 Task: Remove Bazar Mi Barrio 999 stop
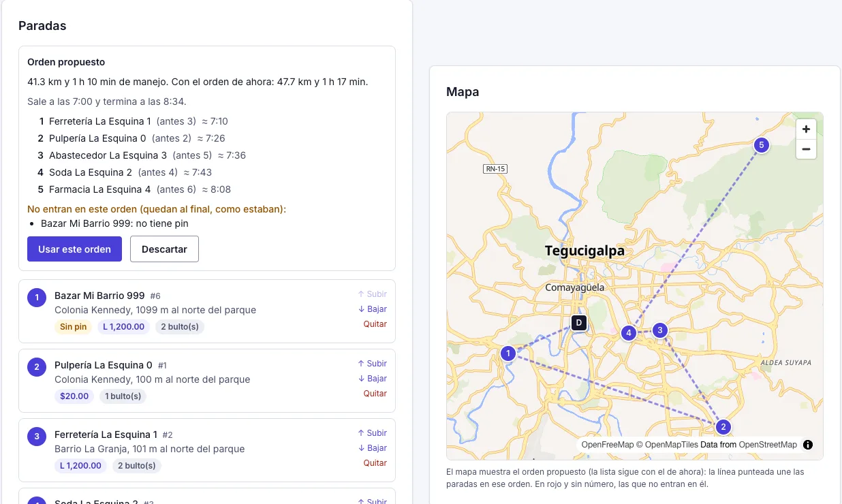(375, 324)
